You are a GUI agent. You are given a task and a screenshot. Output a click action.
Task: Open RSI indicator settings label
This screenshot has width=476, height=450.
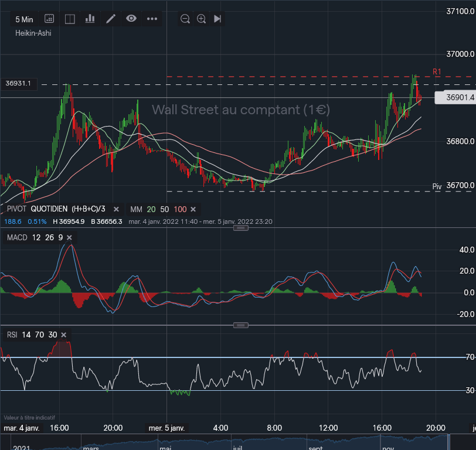12,335
